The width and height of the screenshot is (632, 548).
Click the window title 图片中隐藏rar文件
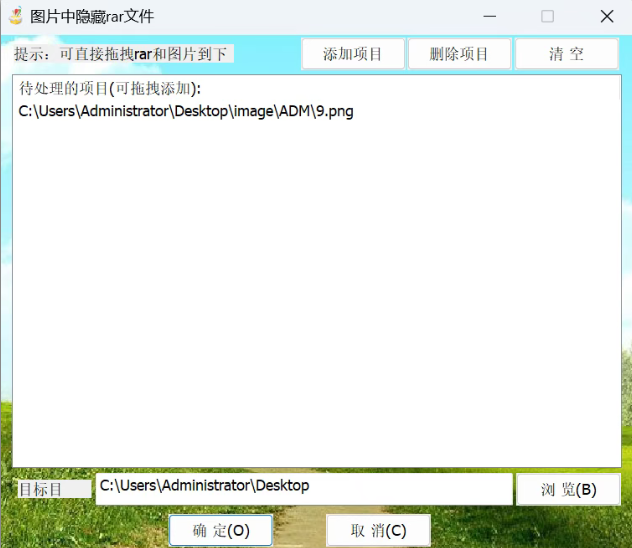(92, 17)
